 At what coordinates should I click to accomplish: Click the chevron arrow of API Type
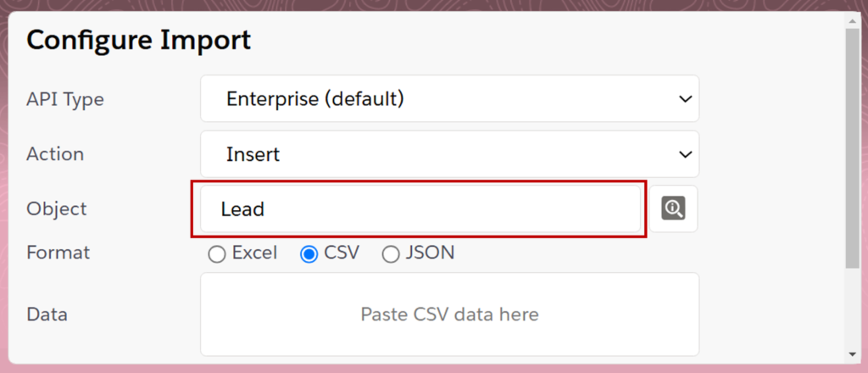pos(685,99)
